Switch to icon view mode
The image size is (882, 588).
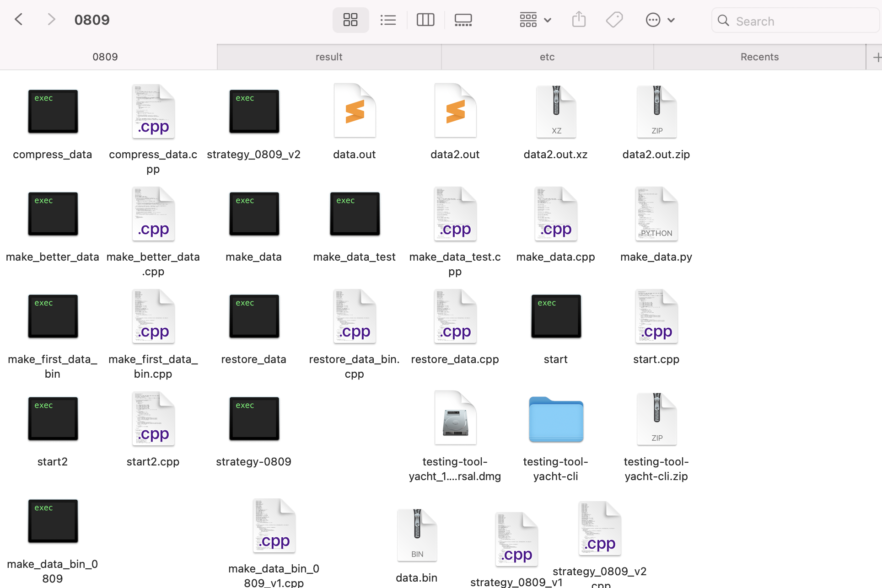(x=350, y=20)
